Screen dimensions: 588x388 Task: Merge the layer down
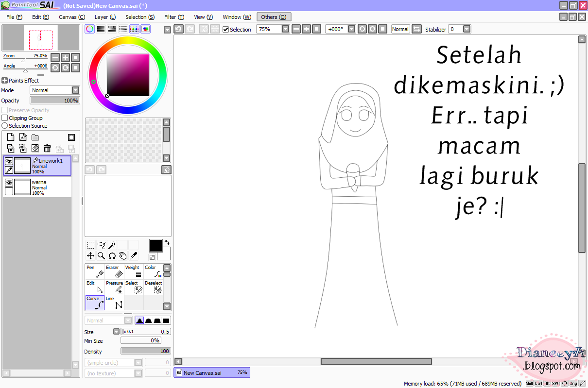coord(11,148)
